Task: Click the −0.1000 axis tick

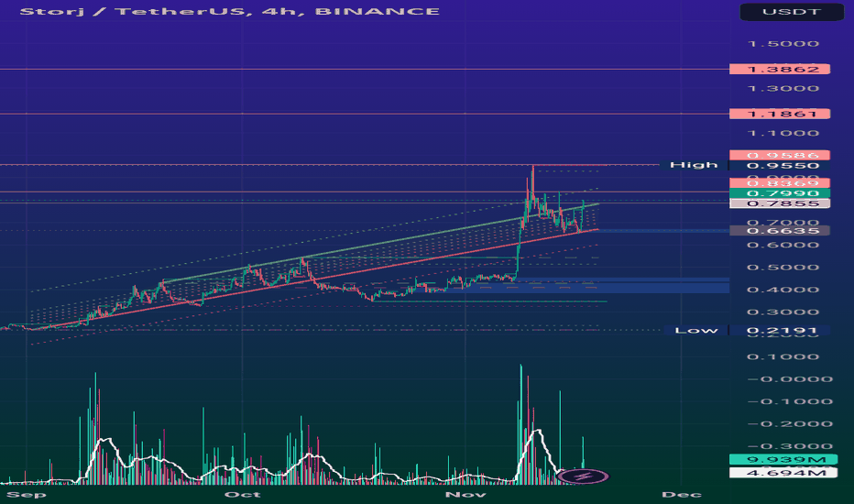Action: pos(790,401)
